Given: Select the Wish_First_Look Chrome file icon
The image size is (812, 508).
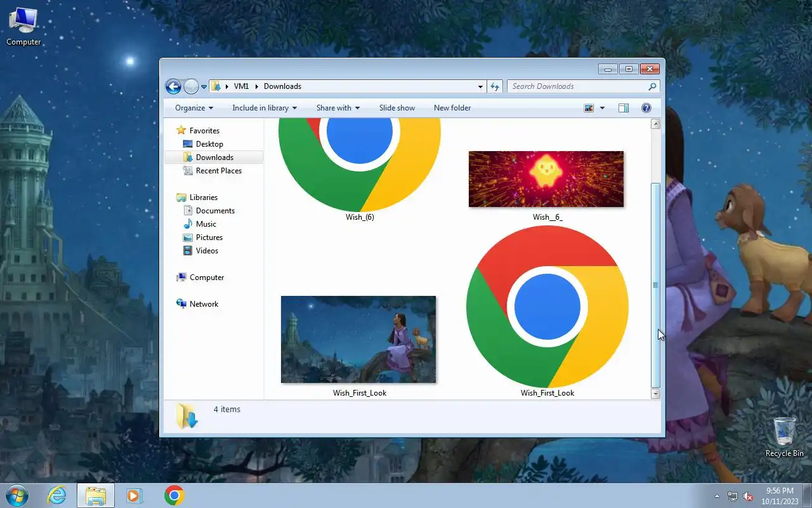Looking at the screenshot, I should tap(547, 307).
